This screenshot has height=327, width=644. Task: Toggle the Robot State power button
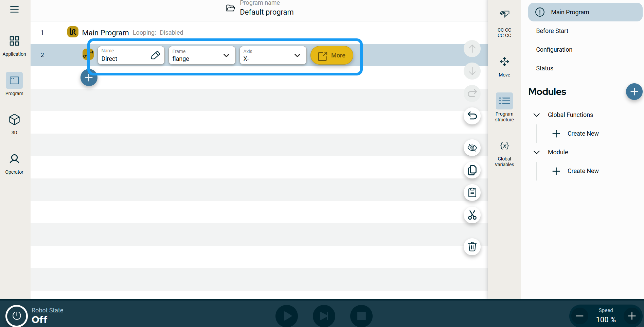click(16, 316)
